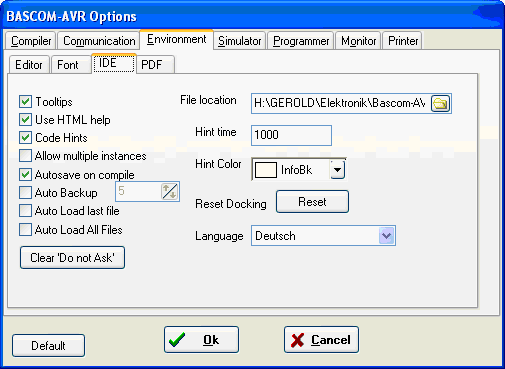Open the Programmer tab
The image size is (505, 369).
(x=301, y=41)
